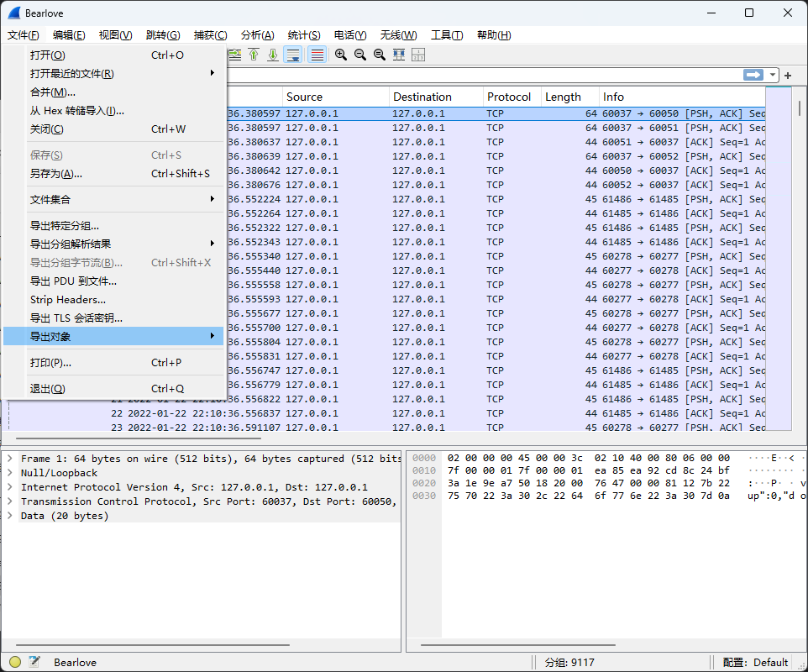Expand Internet Protocol Version 4 node
The width and height of the screenshot is (808, 672).
tap(9, 487)
